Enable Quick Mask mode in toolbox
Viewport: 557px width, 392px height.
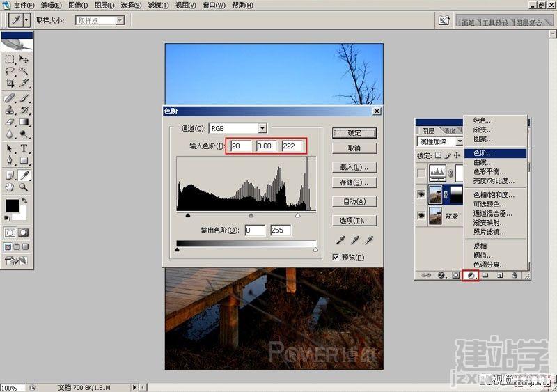tap(24, 233)
